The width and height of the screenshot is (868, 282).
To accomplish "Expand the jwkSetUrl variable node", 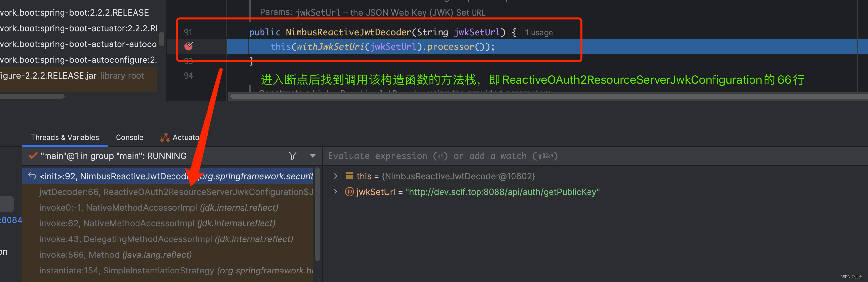I will click(335, 192).
